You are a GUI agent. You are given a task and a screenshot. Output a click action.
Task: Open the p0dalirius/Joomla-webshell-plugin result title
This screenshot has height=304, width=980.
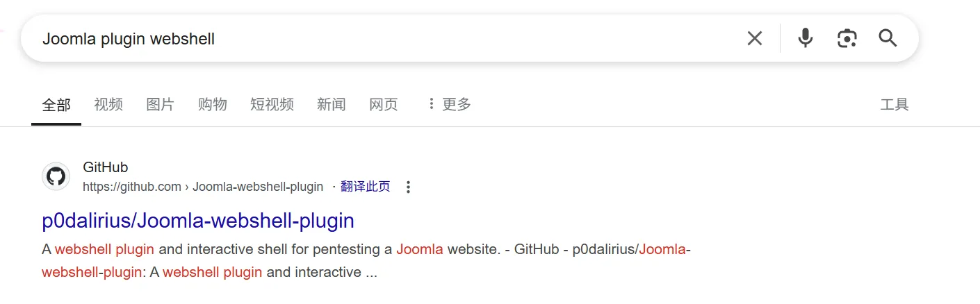(198, 221)
